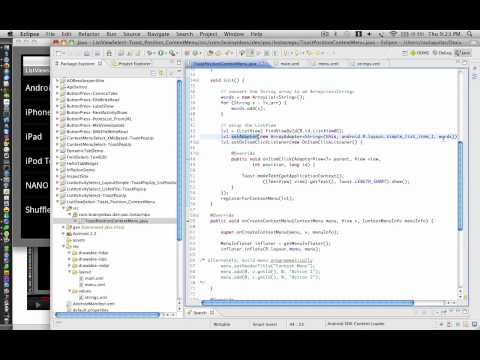The height and width of the screenshot is (360, 480).
Task: Select the HelloTabWidget project
Action: tap(82, 163)
